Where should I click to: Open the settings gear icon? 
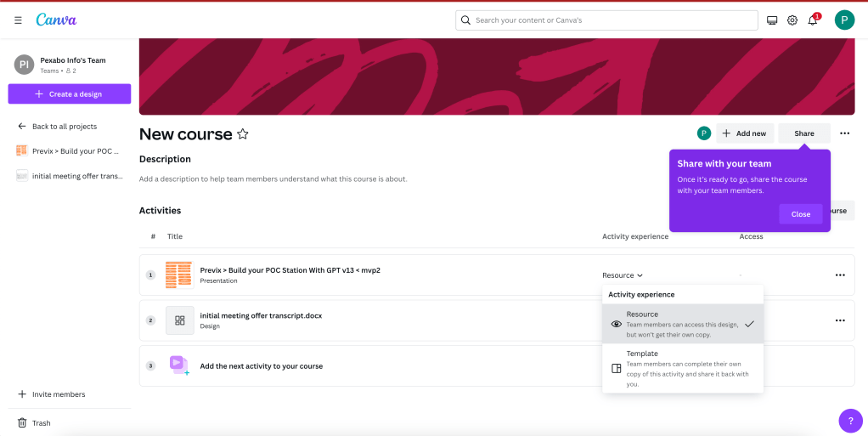tap(792, 20)
